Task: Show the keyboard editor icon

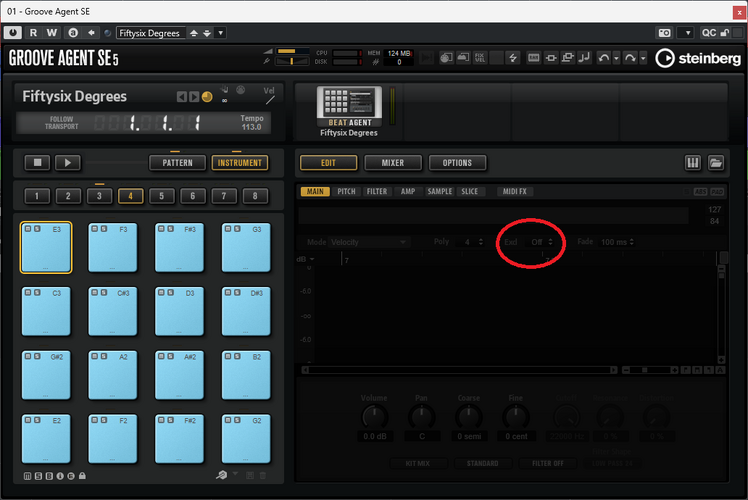Action: pos(693,163)
